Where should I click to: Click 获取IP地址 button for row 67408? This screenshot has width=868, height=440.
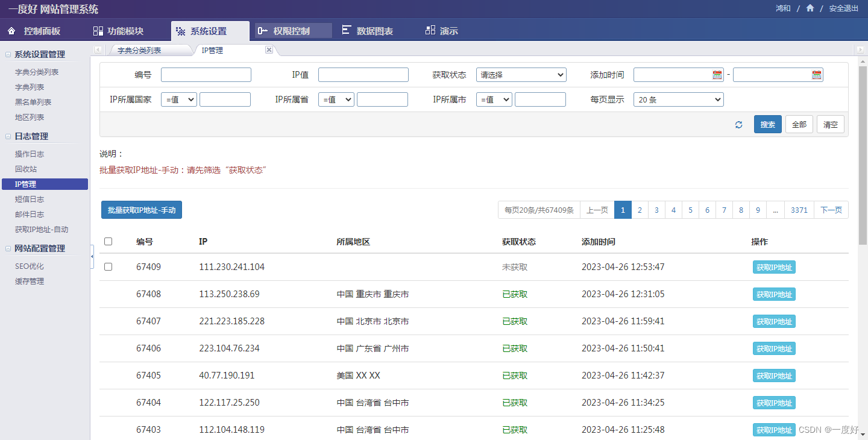[x=774, y=294]
